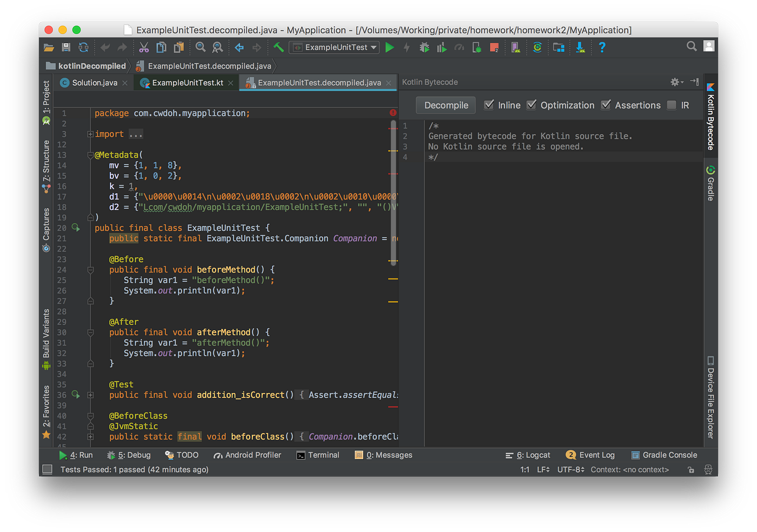Click the Decompile button
The height and width of the screenshot is (532, 757).
click(x=446, y=105)
